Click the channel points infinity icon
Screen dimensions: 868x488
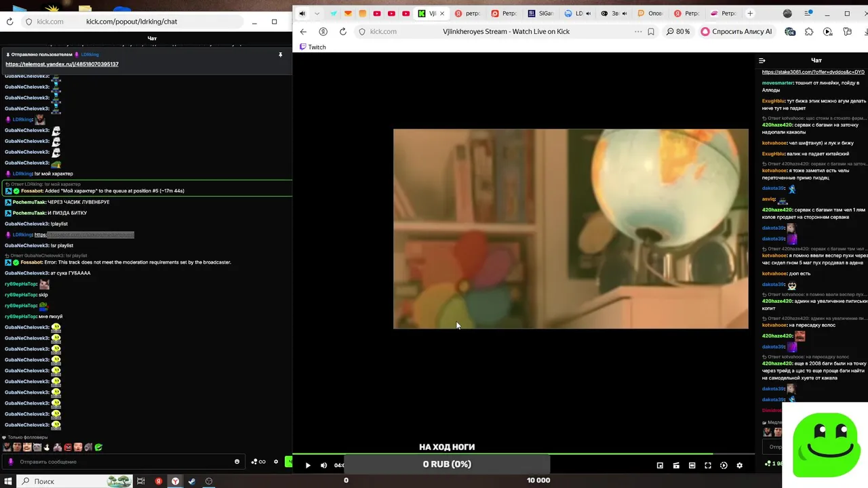pos(258,462)
